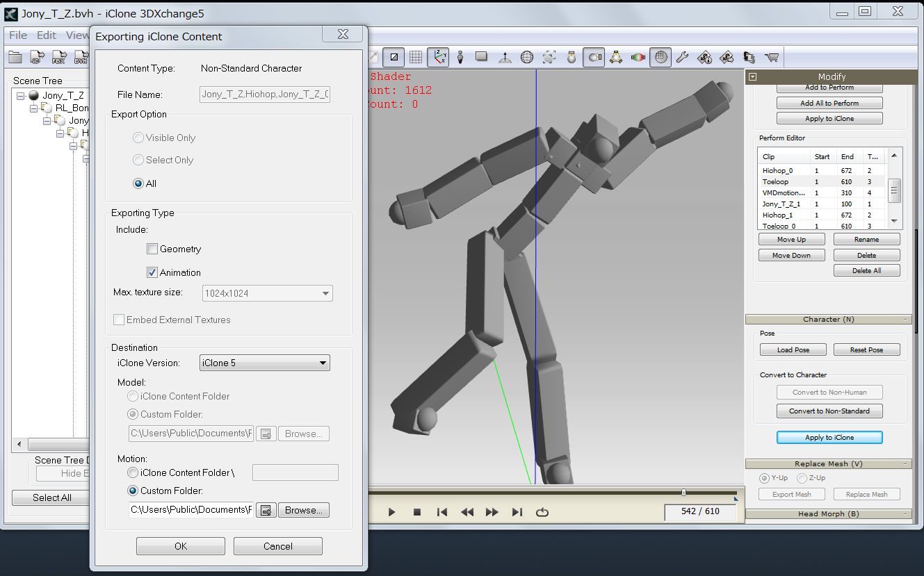Image resolution: width=924 pixels, height=576 pixels.
Task: Uncheck the Animation checkbox
Action: pyautogui.click(x=152, y=272)
